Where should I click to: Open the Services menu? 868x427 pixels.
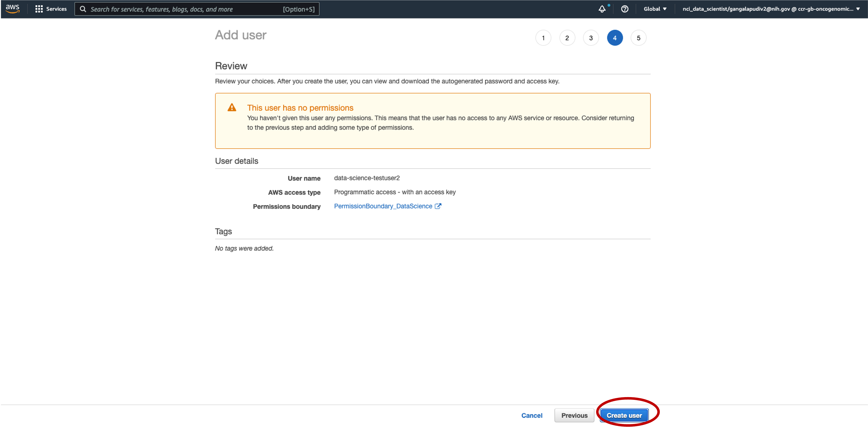click(x=56, y=9)
